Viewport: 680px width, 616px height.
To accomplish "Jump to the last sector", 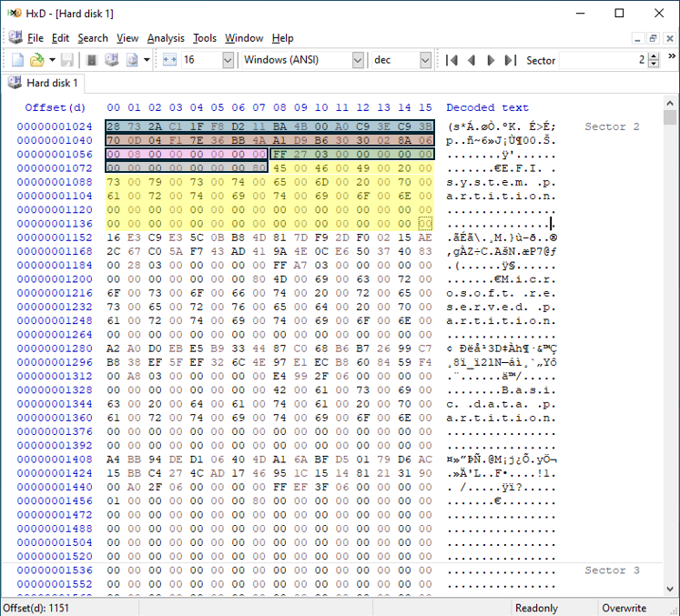I will [x=510, y=60].
